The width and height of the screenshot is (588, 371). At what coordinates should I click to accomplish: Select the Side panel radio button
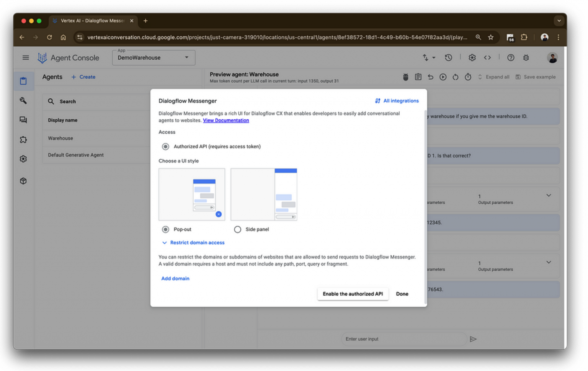(238, 229)
